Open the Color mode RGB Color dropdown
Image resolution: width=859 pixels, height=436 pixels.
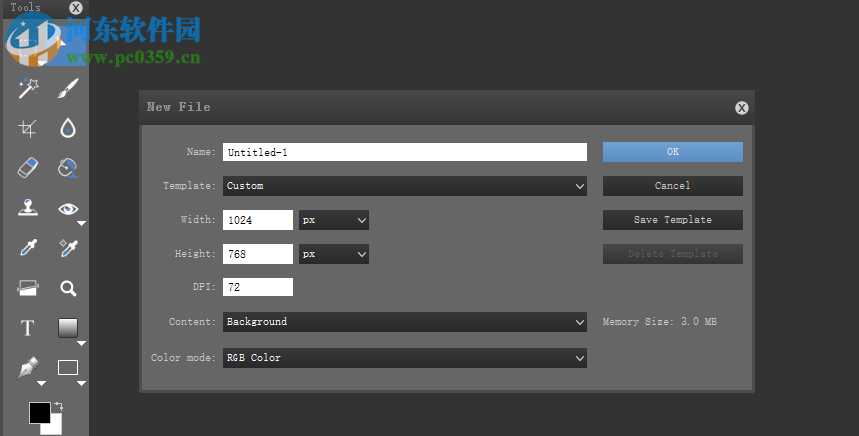[405, 358]
